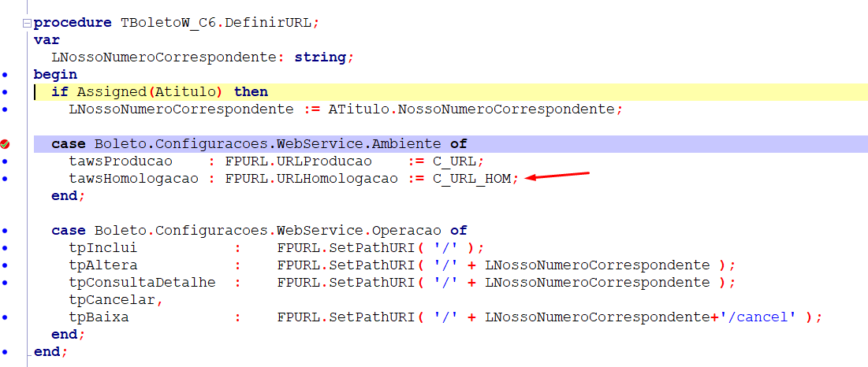Click gutter dot beside tawsHomologacao line

point(5,179)
